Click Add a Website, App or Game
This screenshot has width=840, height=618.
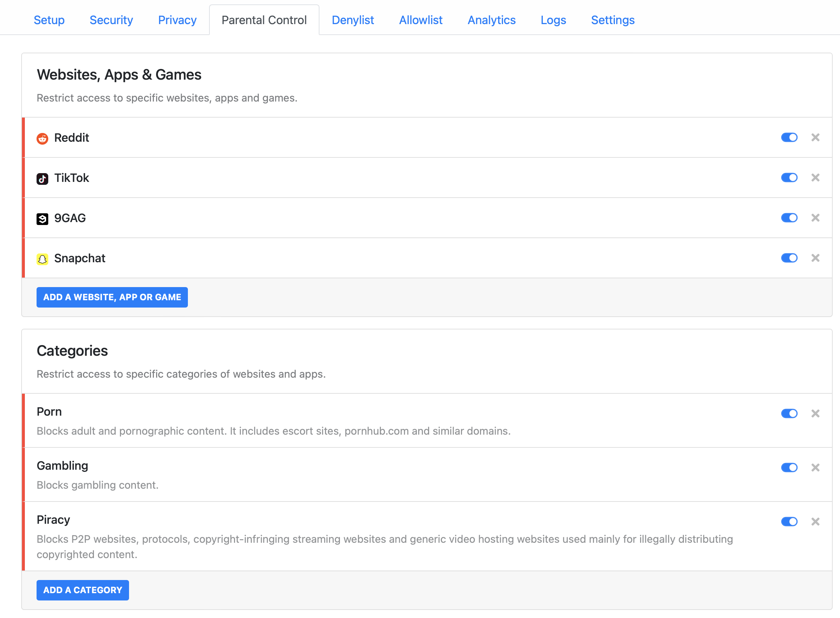coord(112,297)
